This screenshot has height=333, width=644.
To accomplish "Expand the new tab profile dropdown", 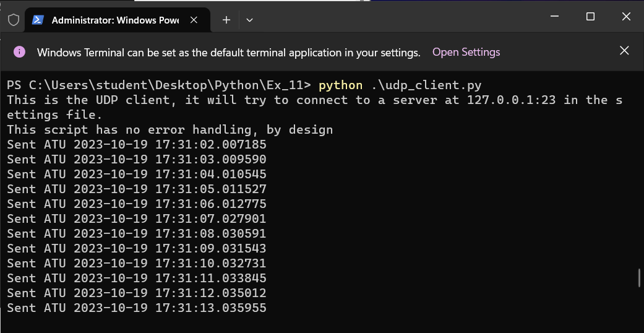I will (x=249, y=20).
